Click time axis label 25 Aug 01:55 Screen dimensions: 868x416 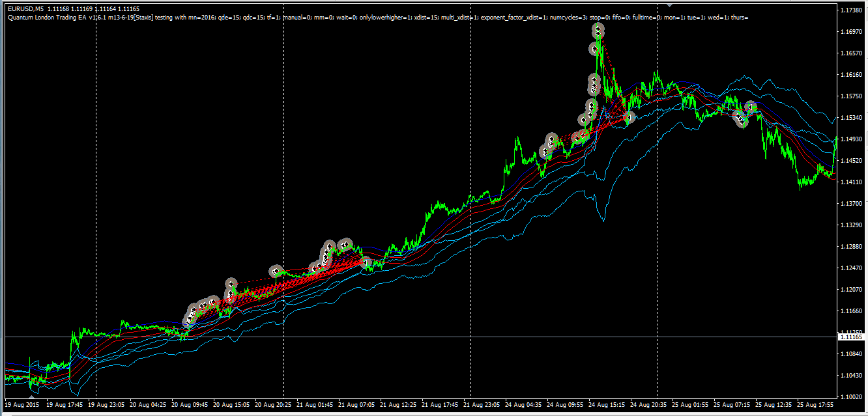(x=691, y=404)
